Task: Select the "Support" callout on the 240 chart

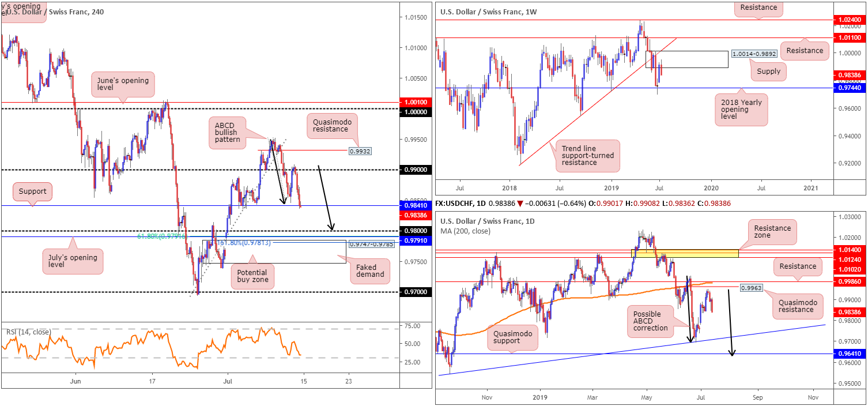Action: click(32, 191)
